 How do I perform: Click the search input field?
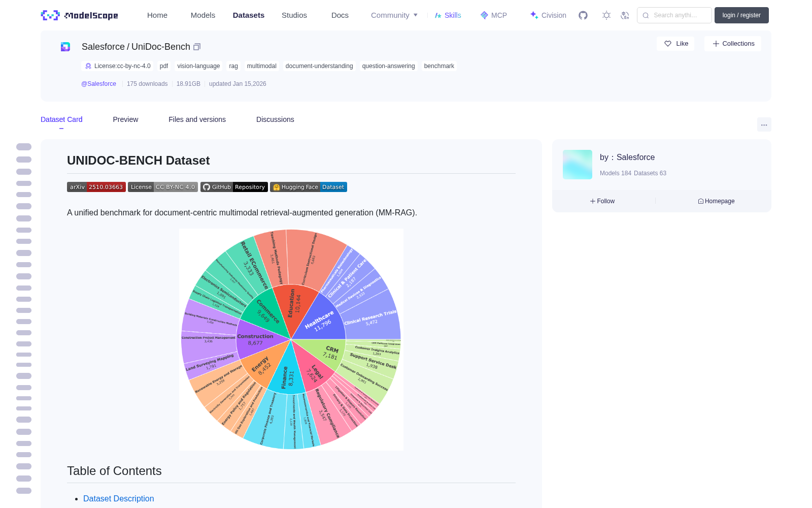click(674, 15)
